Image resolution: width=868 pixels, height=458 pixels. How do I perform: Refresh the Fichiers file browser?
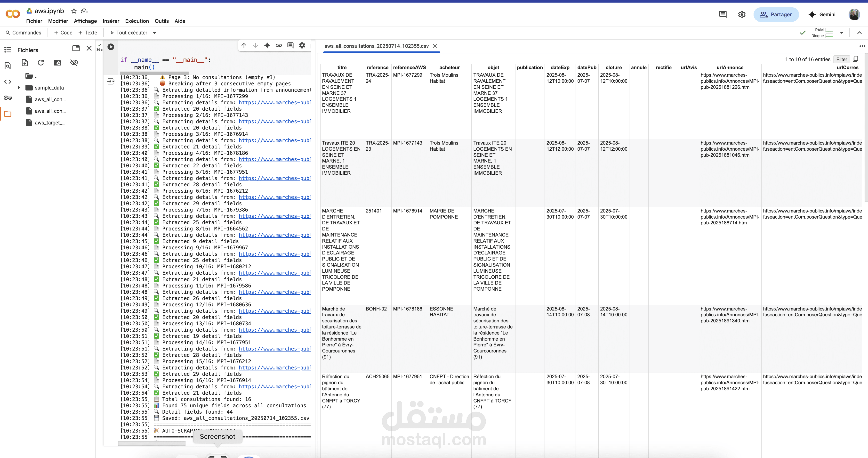(x=40, y=63)
